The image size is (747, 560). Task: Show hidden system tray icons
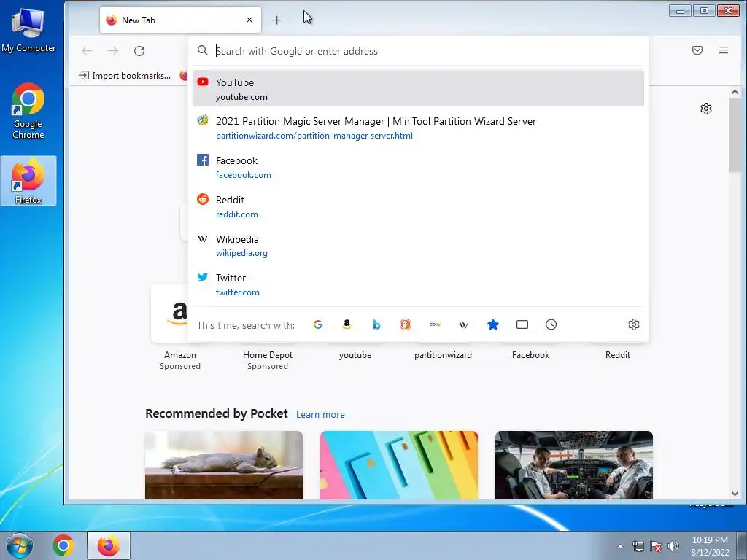[620, 546]
